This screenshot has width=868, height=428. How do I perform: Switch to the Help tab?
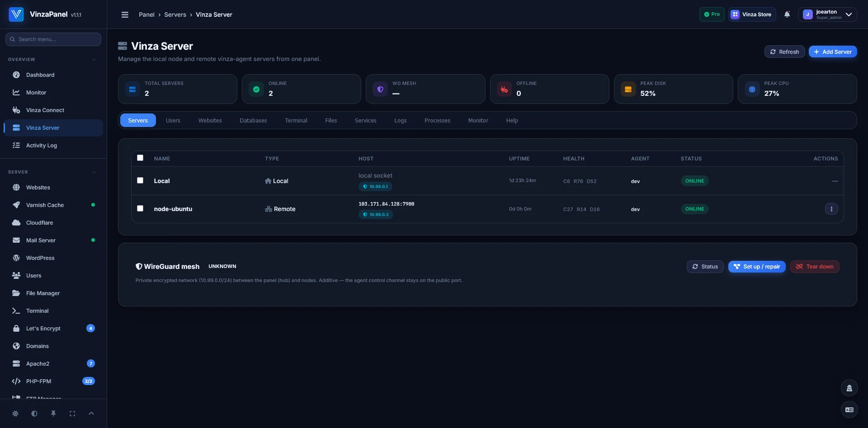[512, 120]
